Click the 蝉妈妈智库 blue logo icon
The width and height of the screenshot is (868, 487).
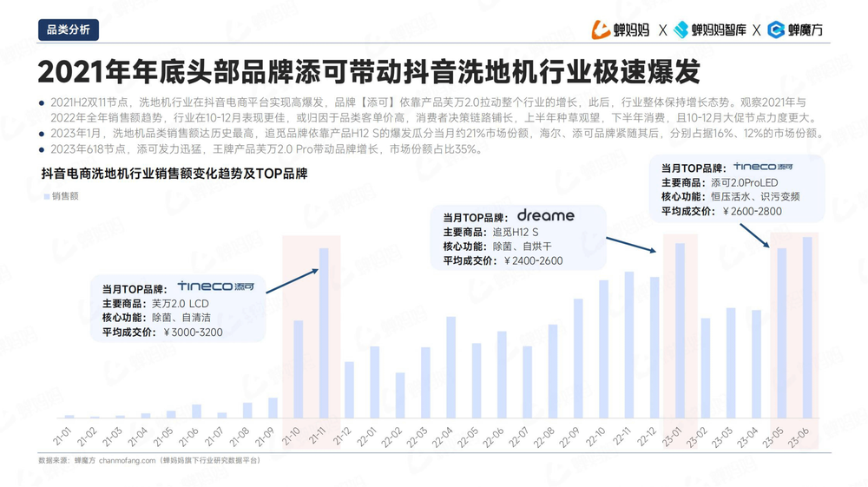[x=681, y=30]
